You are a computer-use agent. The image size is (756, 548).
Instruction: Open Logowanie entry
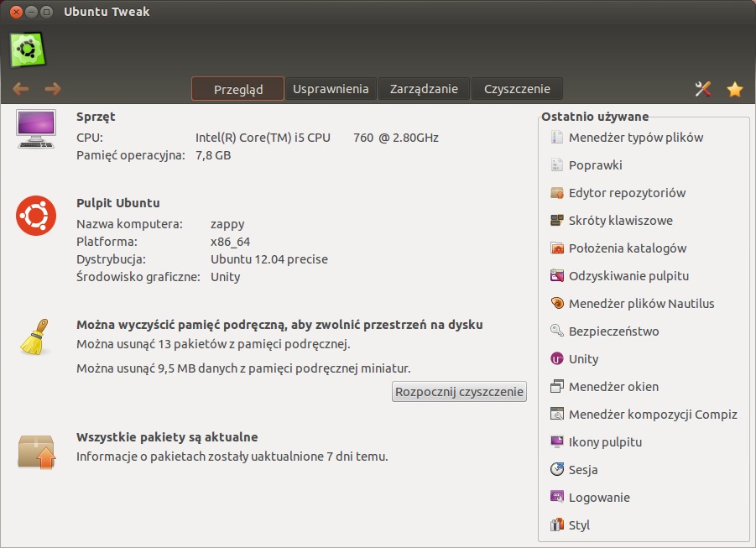599,497
